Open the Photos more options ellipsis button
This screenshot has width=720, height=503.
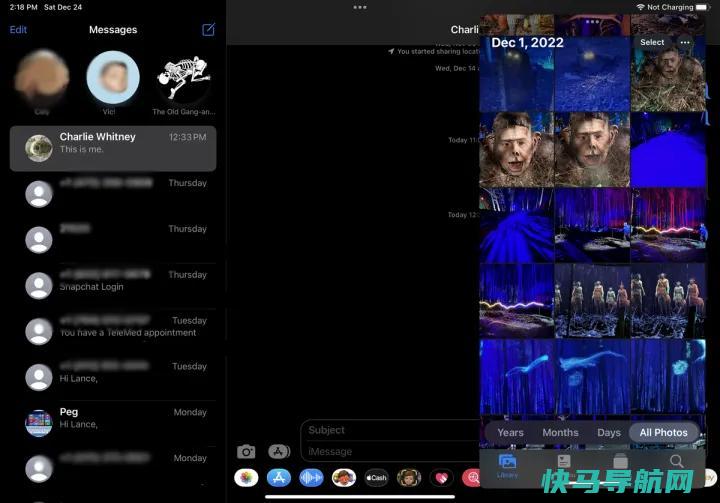685,42
